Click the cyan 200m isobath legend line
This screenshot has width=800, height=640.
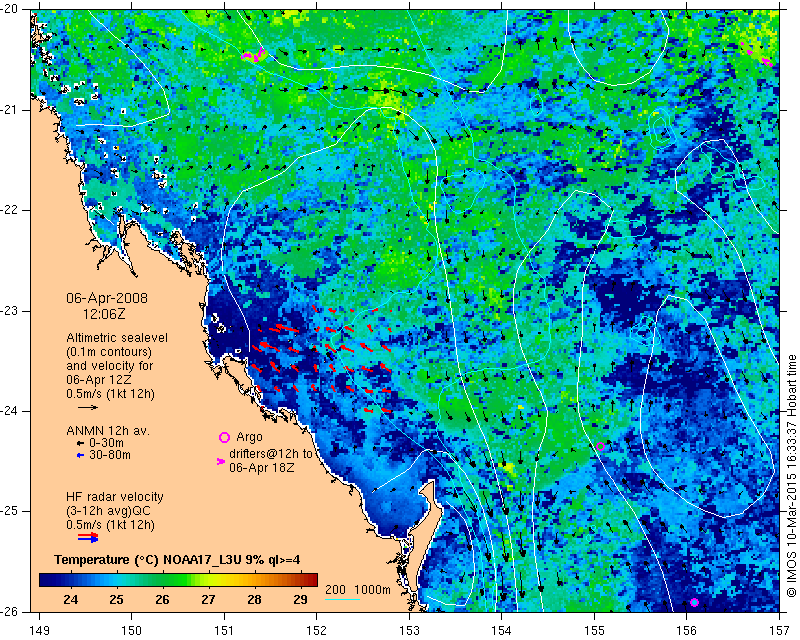[342, 599]
